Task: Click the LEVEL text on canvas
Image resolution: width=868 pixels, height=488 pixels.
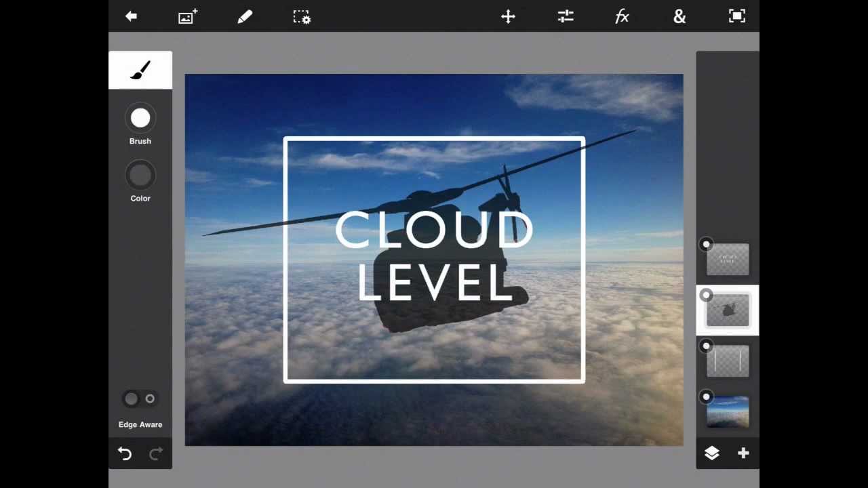Action: pos(434,282)
